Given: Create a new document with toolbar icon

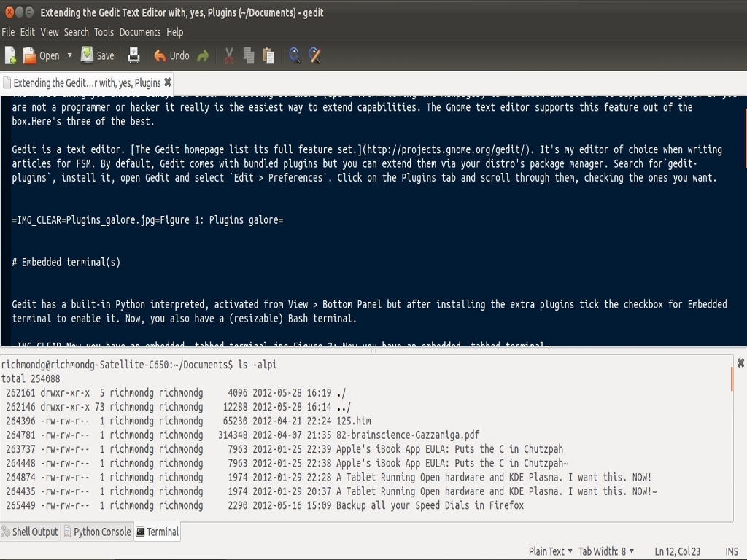Looking at the screenshot, I should pos(10,55).
